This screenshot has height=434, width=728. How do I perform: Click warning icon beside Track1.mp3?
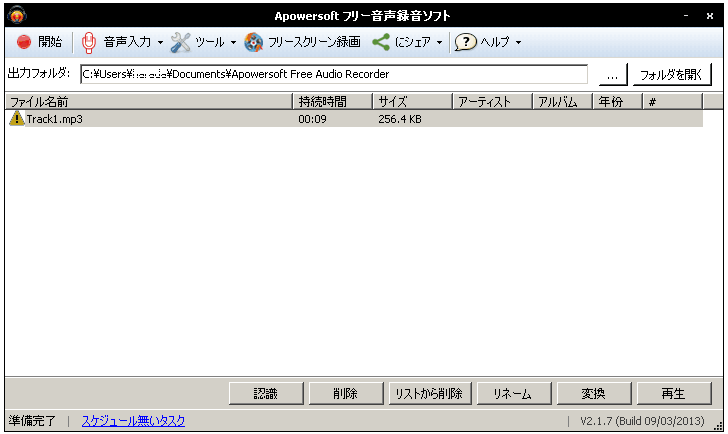point(17,118)
